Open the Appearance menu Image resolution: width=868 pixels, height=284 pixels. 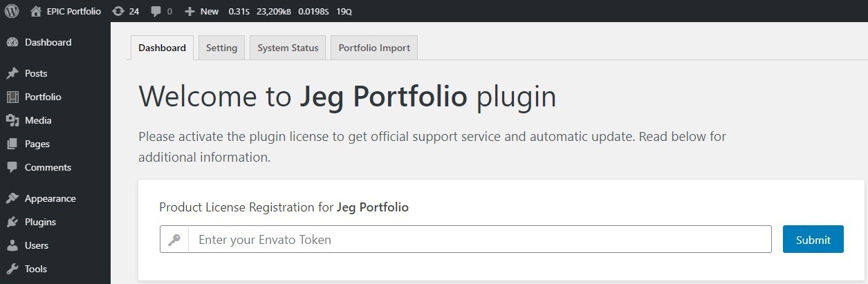point(50,198)
